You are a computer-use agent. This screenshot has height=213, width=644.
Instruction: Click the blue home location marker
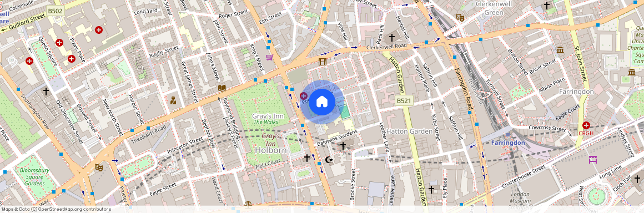(x=323, y=102)
